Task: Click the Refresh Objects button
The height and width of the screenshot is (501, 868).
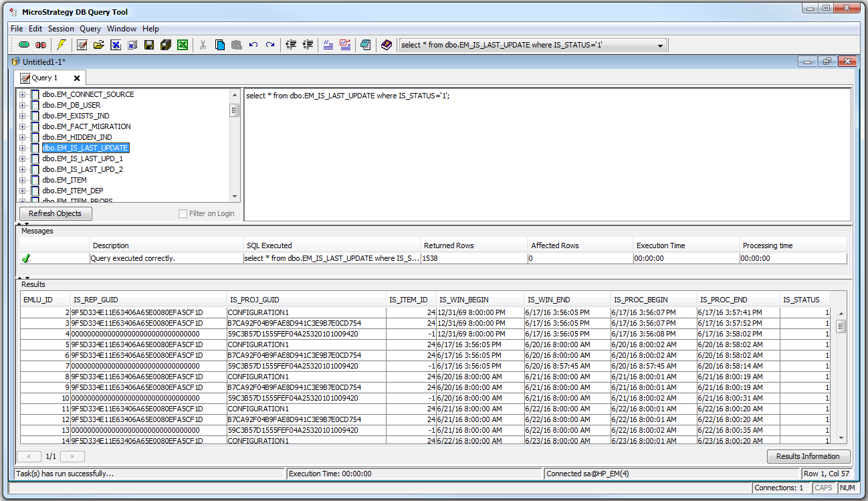Action: (55, 213)
